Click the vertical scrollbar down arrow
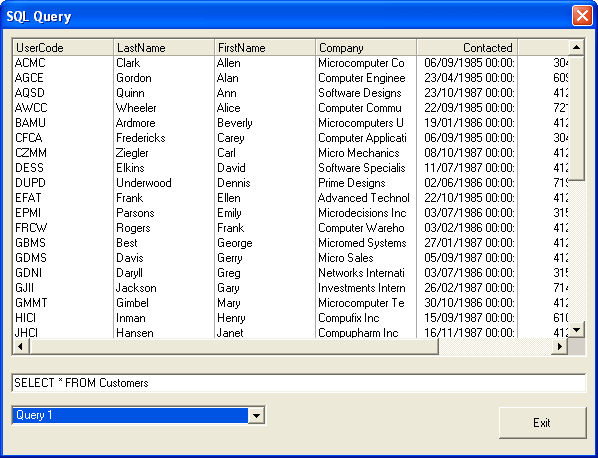This screenshot has width=598, height=458. tap(576, 329)
